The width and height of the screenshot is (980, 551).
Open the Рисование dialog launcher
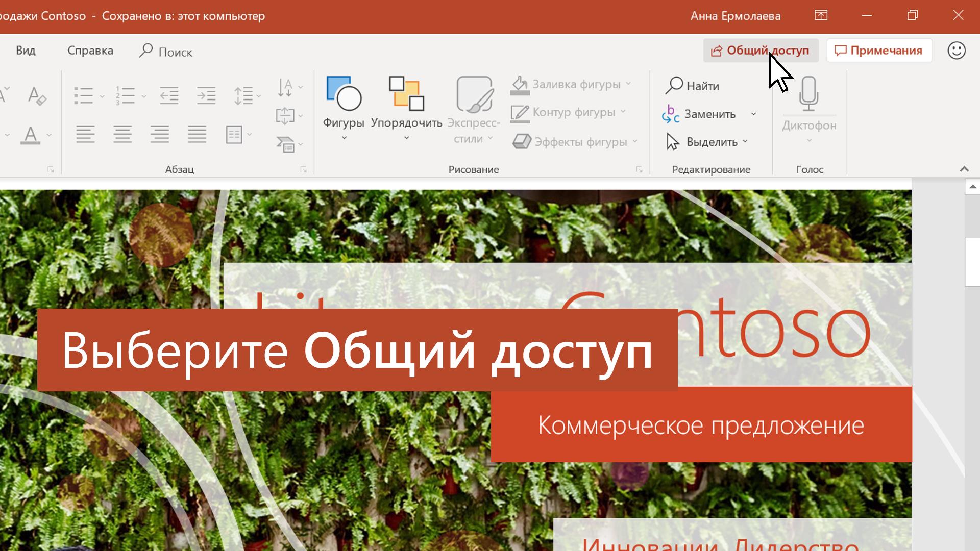639,169
